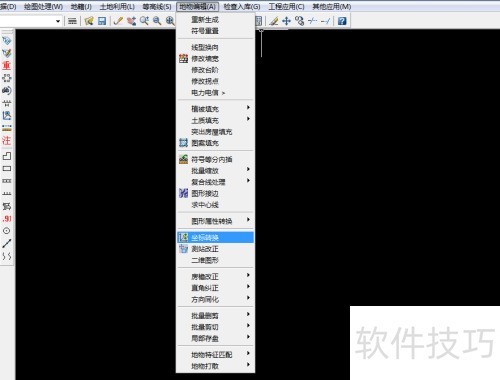Choose 坐标转换 from the menu
500x380 pixels.
(x=215, y=237)
